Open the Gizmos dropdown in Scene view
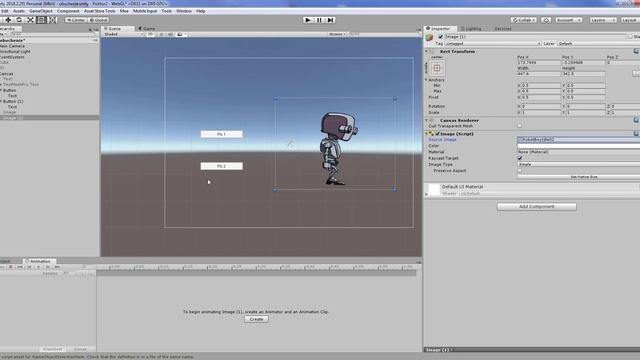640x360 pixels. pyautogui.click(x=337, y=34)
